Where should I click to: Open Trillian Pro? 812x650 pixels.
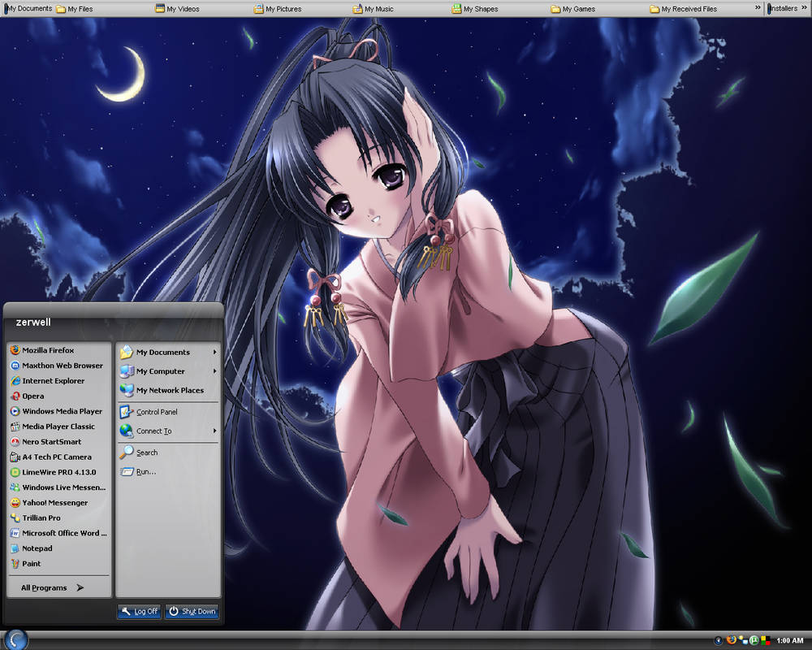59,518
